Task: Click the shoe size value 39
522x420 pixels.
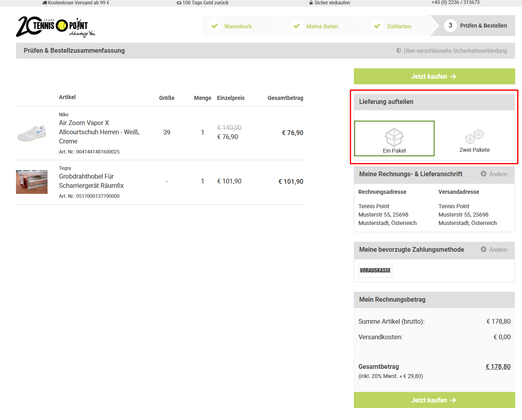Action: [x=167, y=132]
